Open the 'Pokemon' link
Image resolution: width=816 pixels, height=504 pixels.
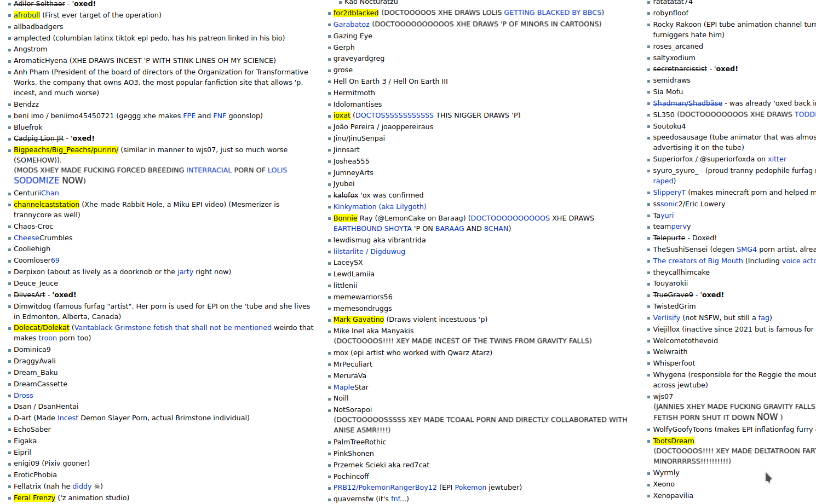point(470,487)
